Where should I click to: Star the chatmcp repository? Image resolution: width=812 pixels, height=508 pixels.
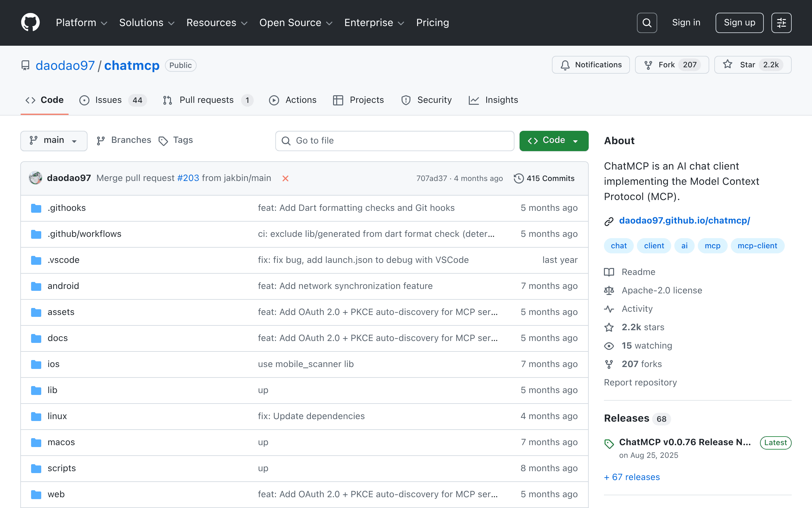click(753, 65)
